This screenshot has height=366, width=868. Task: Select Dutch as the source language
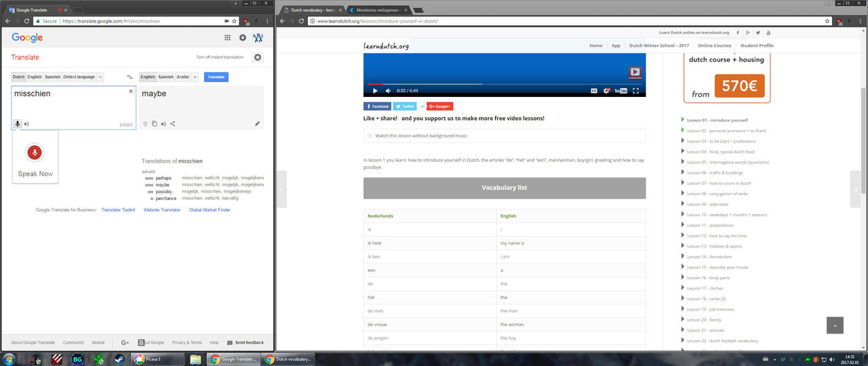[x=18, y=77]
